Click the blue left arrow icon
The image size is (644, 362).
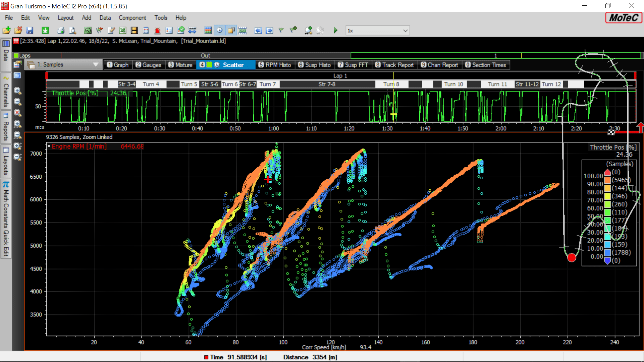[258, 31]
